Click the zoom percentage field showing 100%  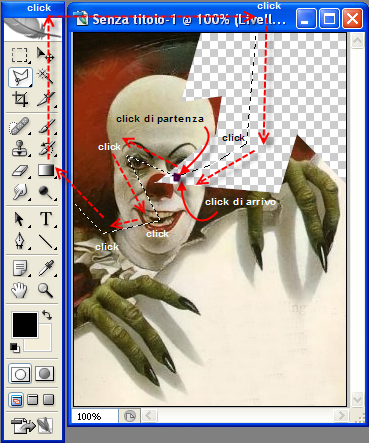click(95, 416)
